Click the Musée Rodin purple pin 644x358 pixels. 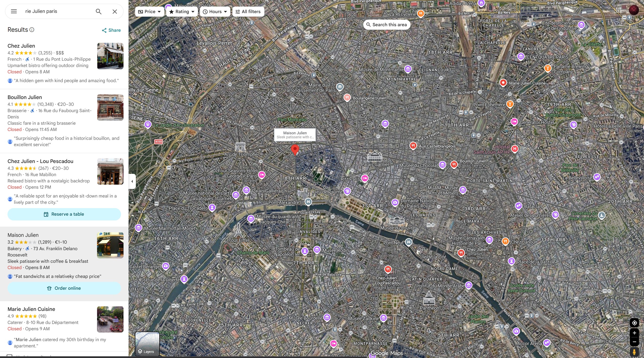(317, 250)
